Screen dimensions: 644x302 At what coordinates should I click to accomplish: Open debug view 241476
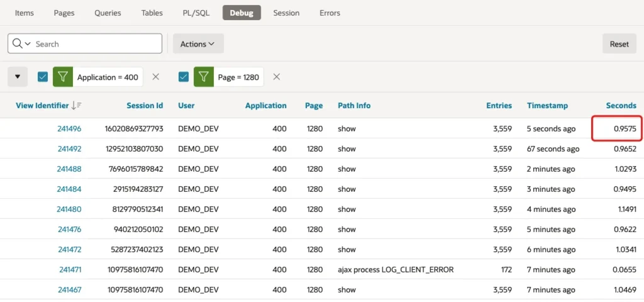69,229
